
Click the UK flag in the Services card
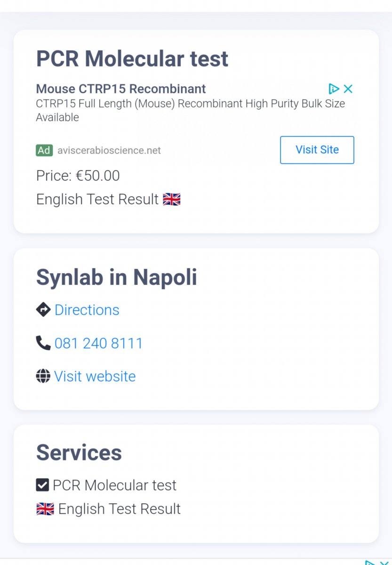(45, 509)
